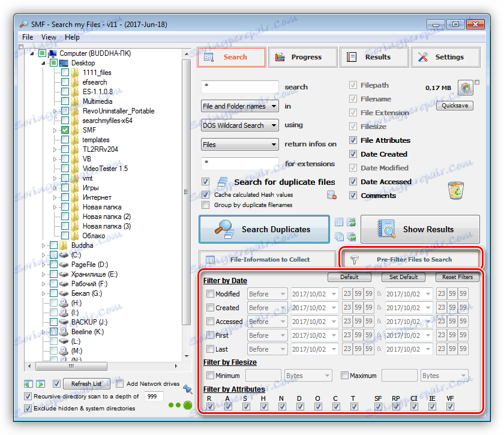Open the Files return infos dropdown
Screen dimensions: 504x435
click(240, 145)
